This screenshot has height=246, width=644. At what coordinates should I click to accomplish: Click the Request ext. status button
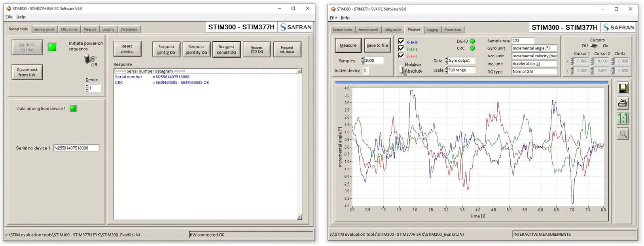(x=287, y=49)
